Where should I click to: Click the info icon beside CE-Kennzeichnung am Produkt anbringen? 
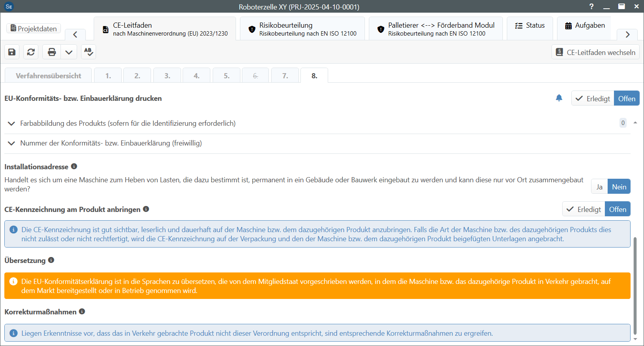[x=146, y=209]
